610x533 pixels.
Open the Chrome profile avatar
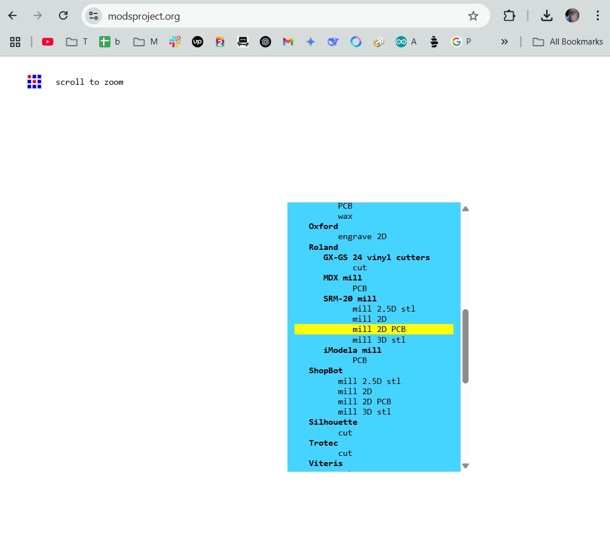point(572,16)
